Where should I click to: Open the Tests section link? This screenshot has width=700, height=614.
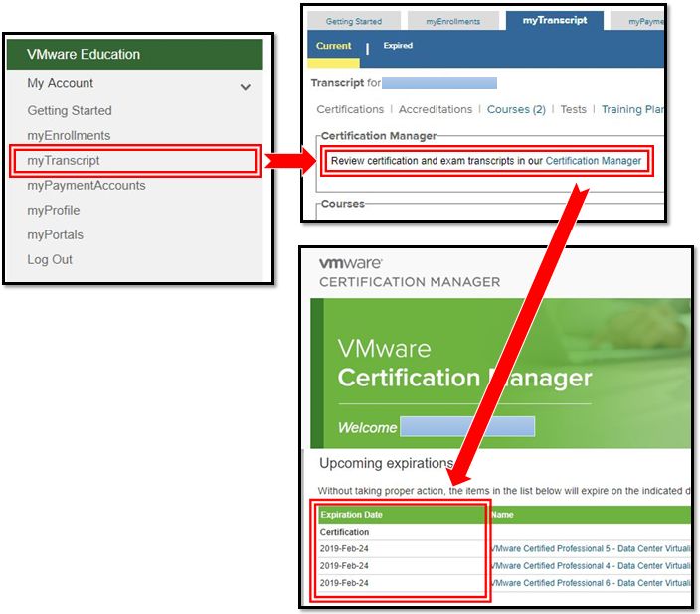[573, 109]
